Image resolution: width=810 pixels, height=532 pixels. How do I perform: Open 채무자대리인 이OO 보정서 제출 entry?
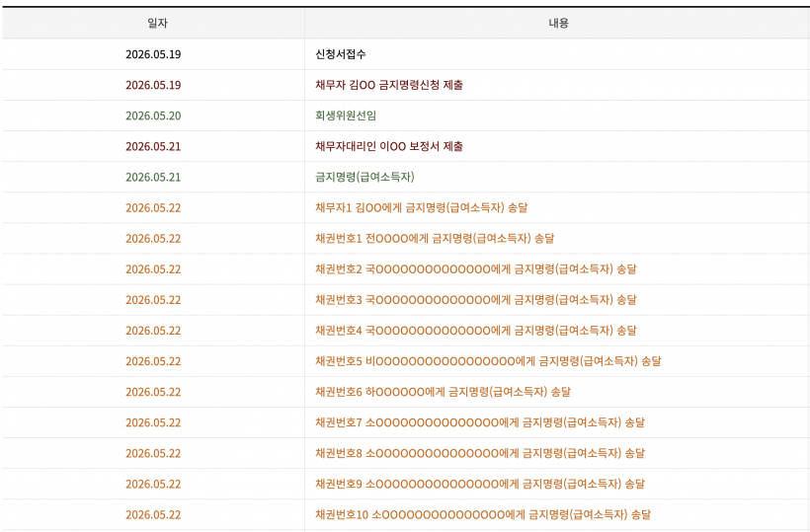[389, 146]
